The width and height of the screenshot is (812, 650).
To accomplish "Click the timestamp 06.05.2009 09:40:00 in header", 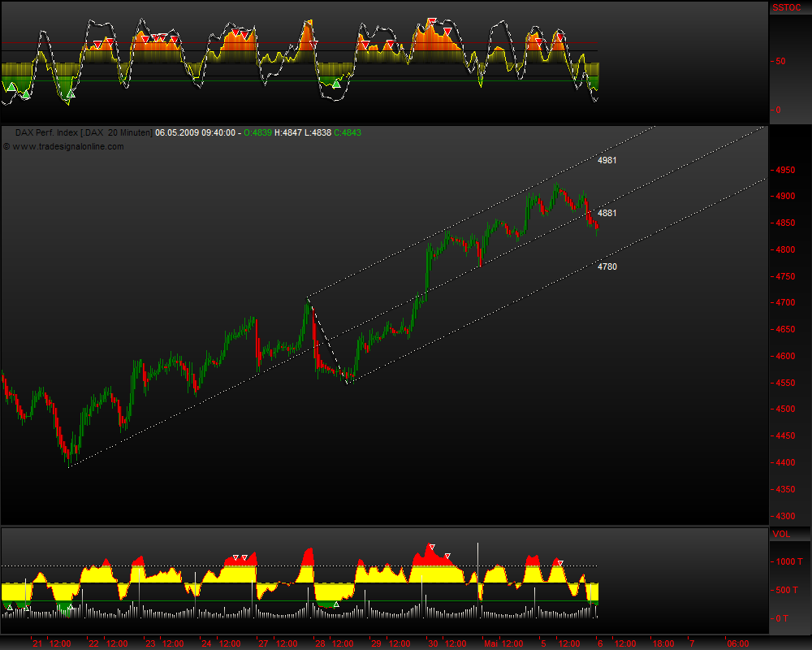I will coord(195,132).
